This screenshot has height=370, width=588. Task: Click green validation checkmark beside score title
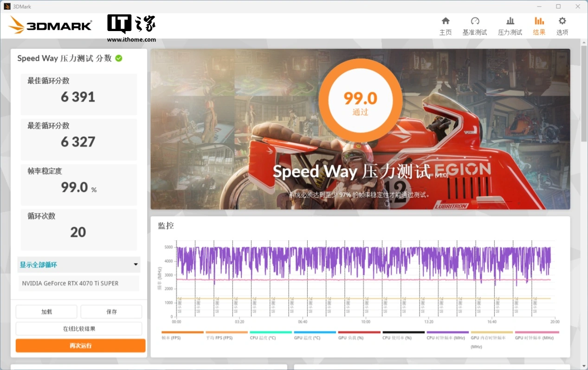click(x=119, y=58)
